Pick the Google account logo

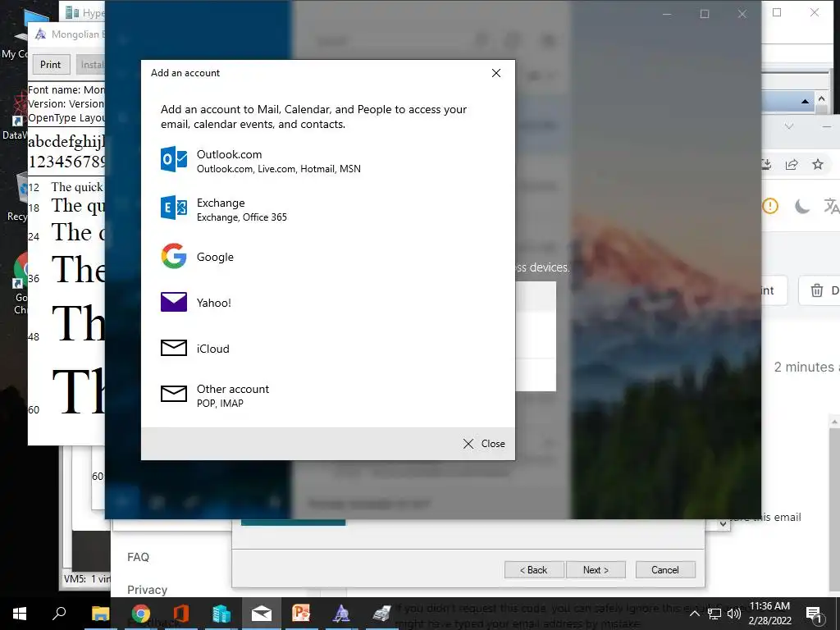pyautogui.click(x=174, y=256)
